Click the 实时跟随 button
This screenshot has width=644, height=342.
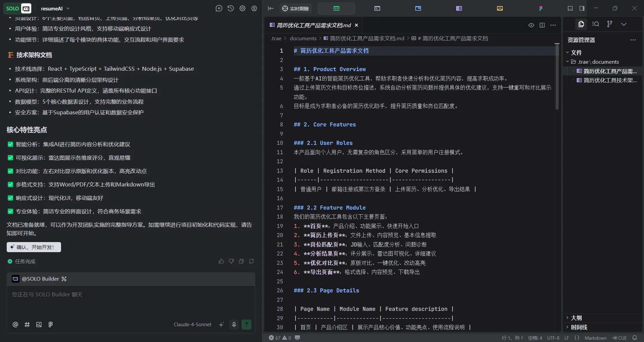[x=295, y=8]
